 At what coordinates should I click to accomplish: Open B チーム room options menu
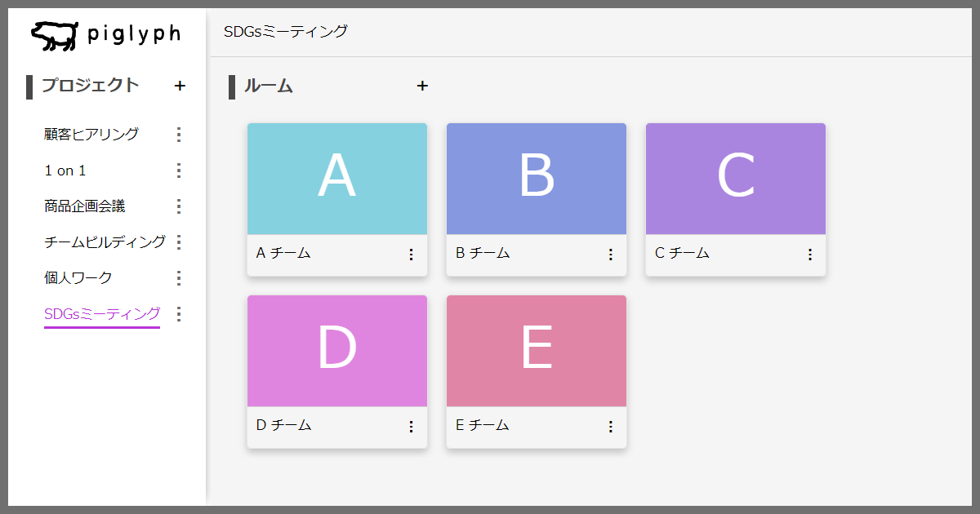tap(610, 255)
